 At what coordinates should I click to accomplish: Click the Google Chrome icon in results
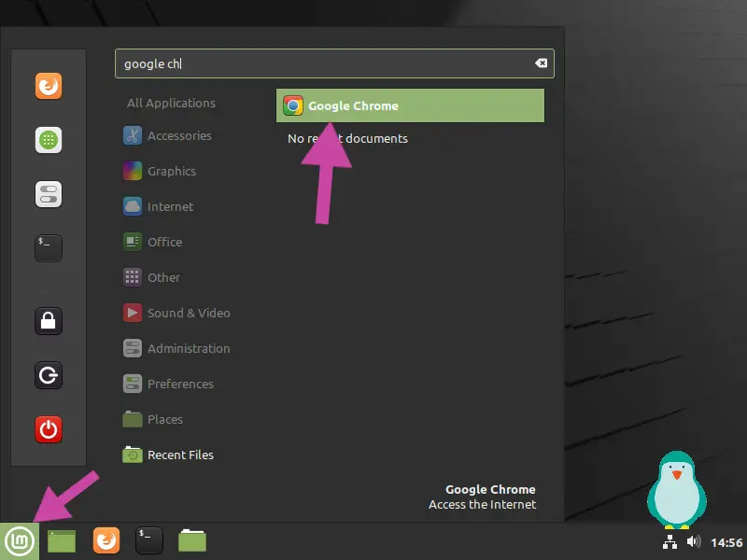(293, 105)
